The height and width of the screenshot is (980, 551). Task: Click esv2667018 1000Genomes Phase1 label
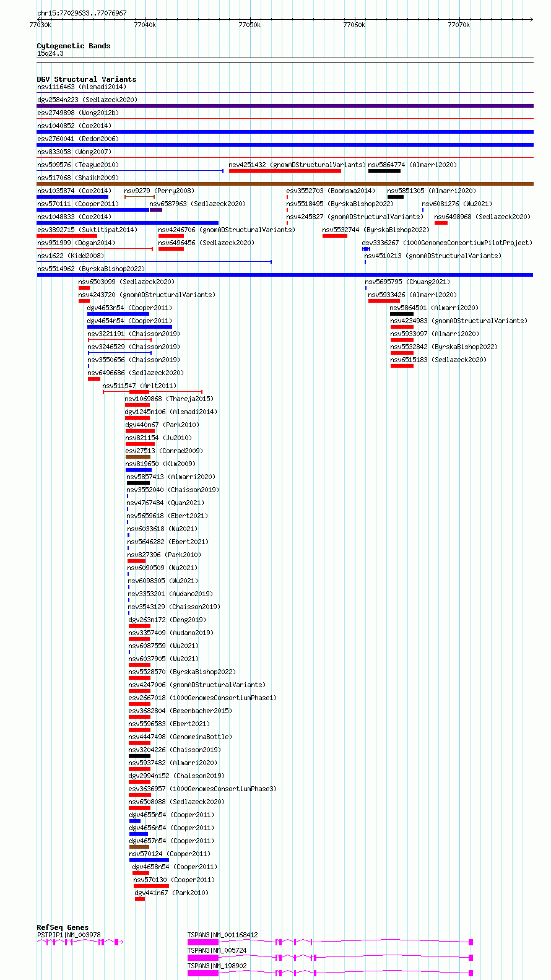click(202, 698)
